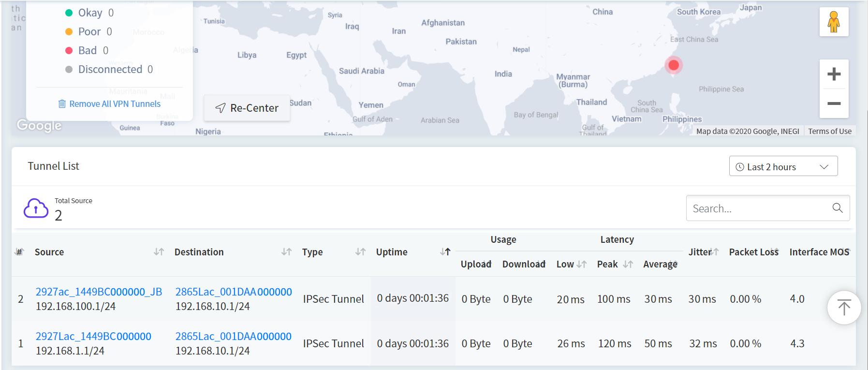Screen dimensions: 868x370
Task: Open Street View pegman on the map
Action: tap(834, 22)
